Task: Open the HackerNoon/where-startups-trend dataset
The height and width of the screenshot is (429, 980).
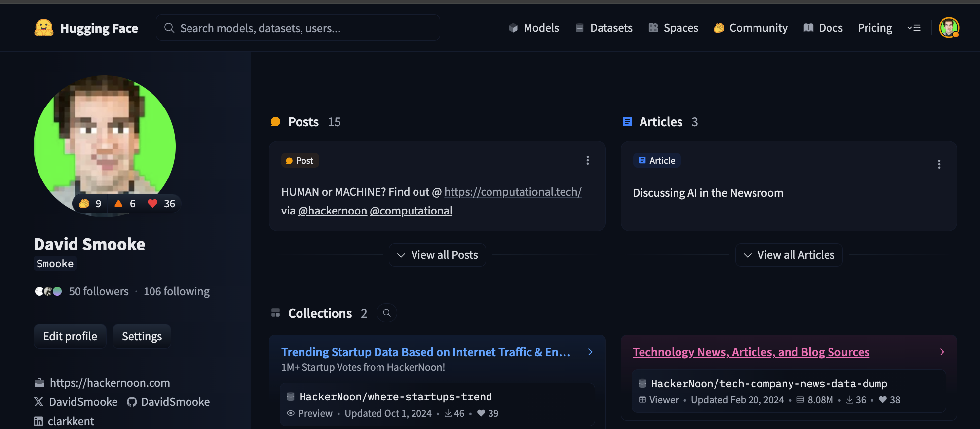Action: coord(396,397)
